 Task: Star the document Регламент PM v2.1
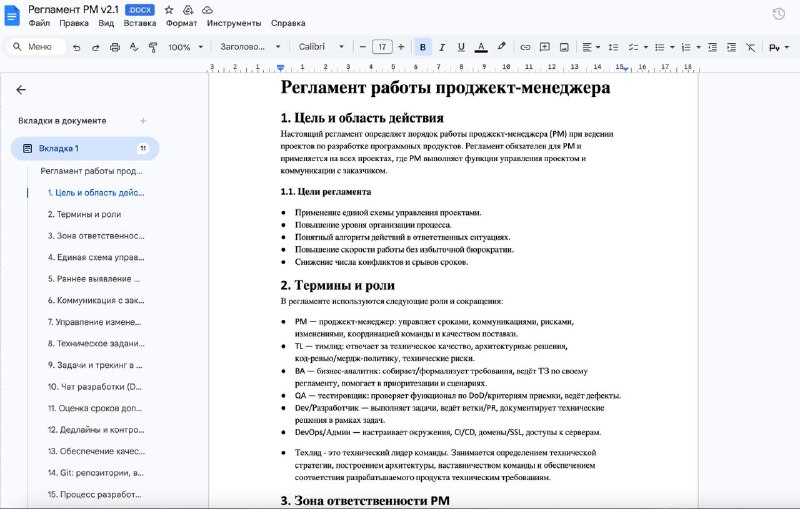point(169,9)
